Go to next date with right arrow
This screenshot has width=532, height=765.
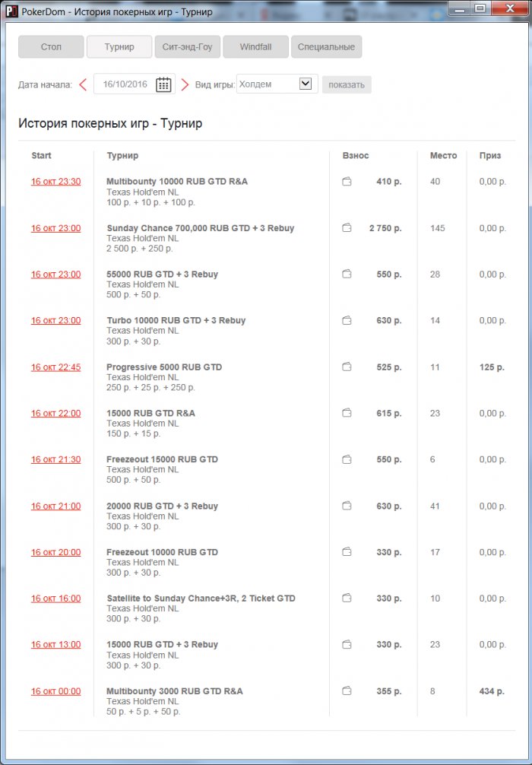[x=185, y=84]
